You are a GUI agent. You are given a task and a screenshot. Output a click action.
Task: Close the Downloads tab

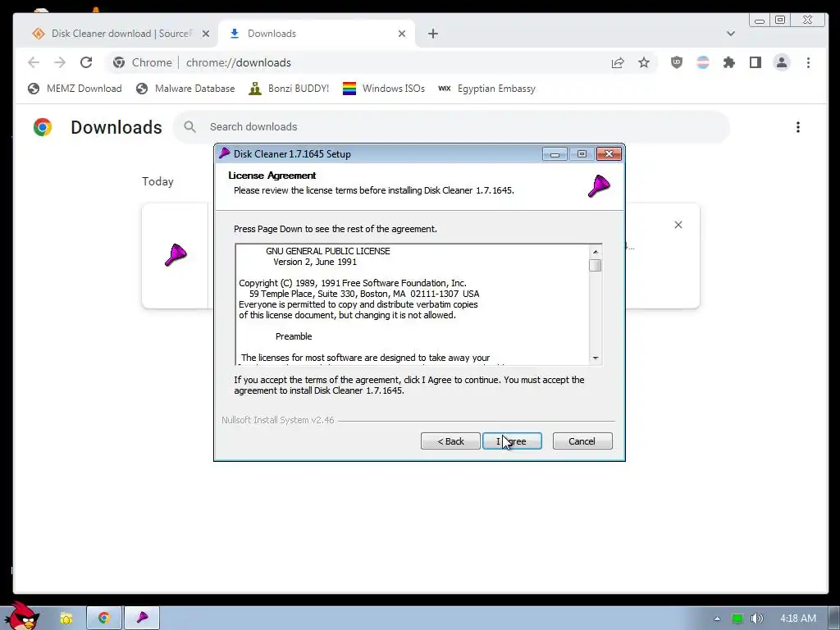point(402,33)
